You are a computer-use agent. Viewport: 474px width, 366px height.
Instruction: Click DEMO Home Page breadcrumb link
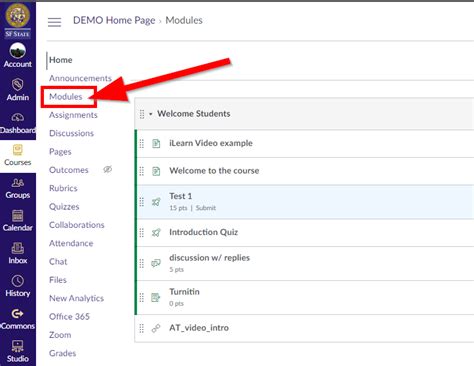(x=114, y=21)
